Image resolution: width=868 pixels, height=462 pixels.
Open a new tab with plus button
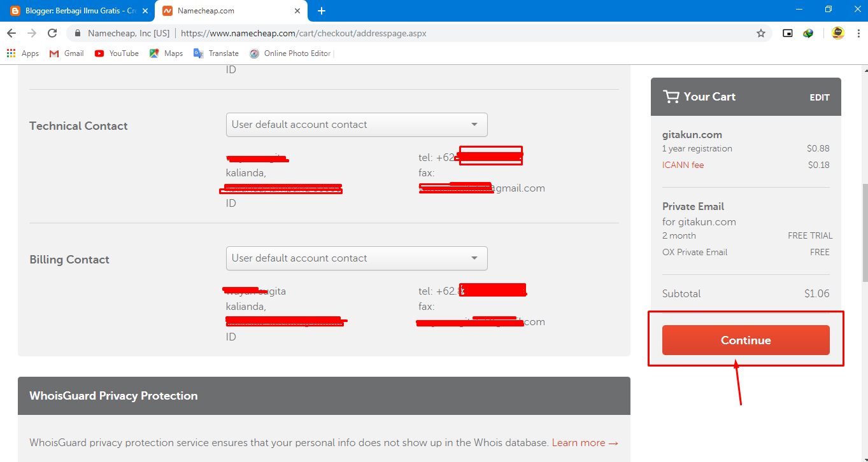pyautogui.click(x=322, y=11)
